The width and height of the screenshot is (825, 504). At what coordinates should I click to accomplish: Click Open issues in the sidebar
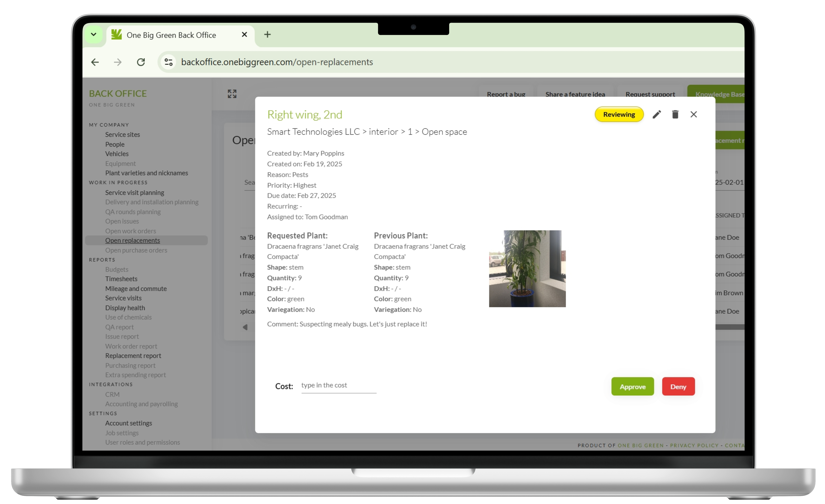[x=122, y=222]
